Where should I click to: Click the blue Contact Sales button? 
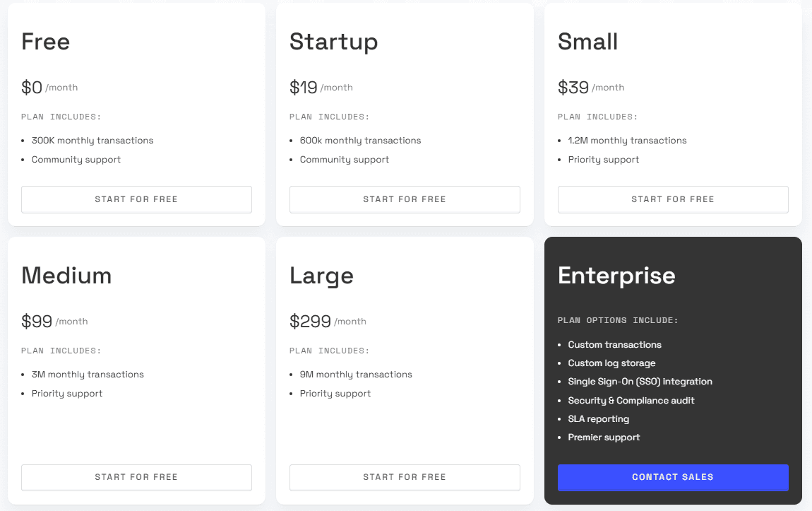point(673,477)
